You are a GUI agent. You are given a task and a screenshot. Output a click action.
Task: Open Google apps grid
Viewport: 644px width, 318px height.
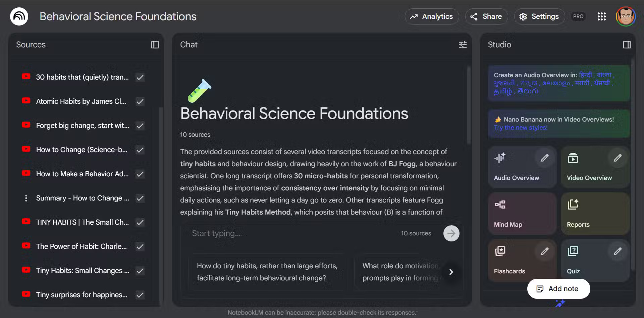pos(601,16)
